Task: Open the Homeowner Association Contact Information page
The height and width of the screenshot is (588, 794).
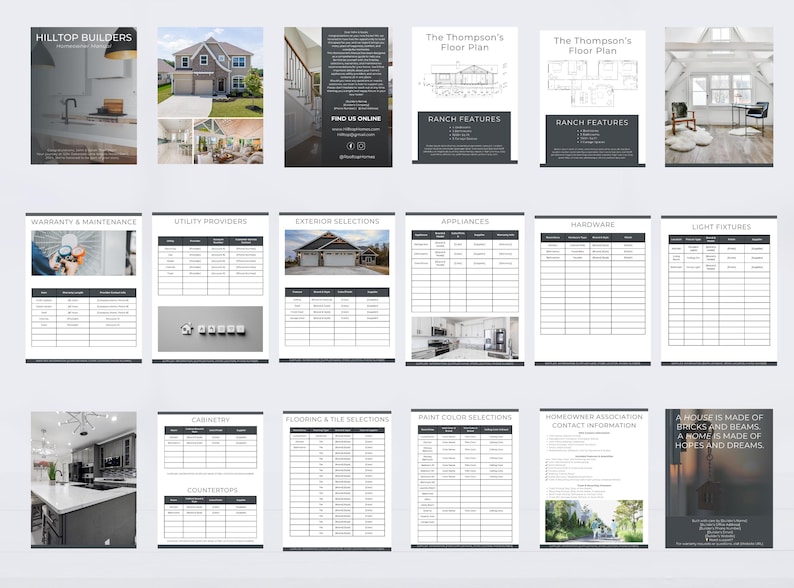Action: pyautogui.click(x=594, y=479)
